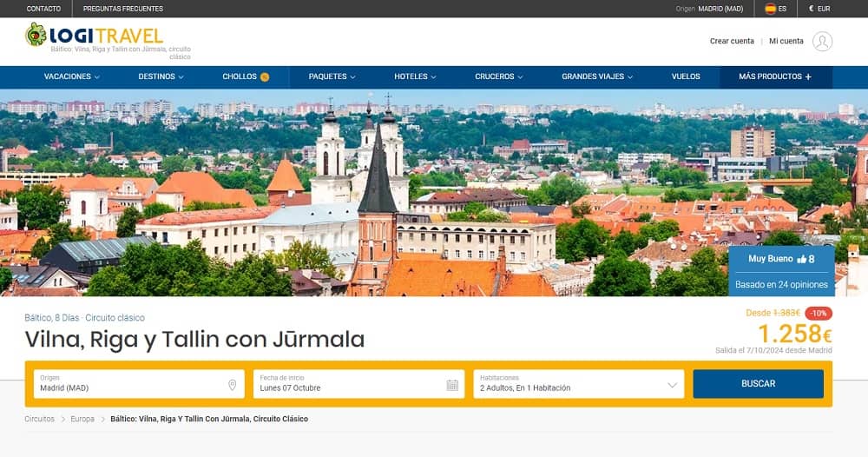Click 'Basado en 24 opiniones' text
This screenshot has width=868, height=457.
[x=781, y=285]
